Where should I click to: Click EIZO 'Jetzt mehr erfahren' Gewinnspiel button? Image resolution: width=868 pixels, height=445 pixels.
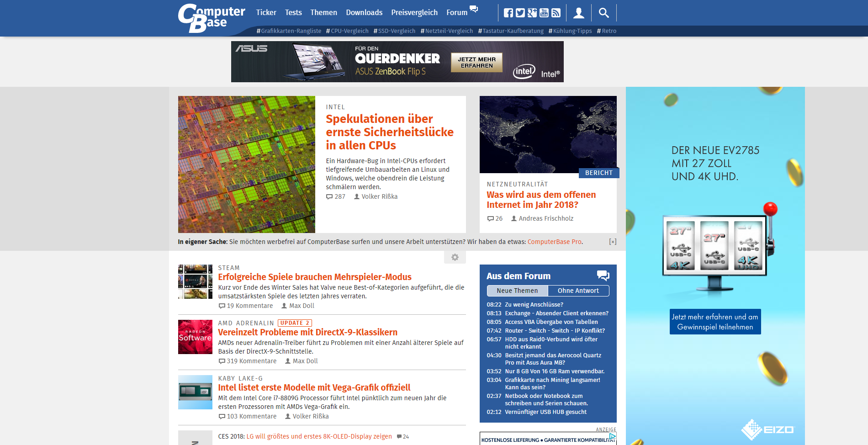[715, 322]
